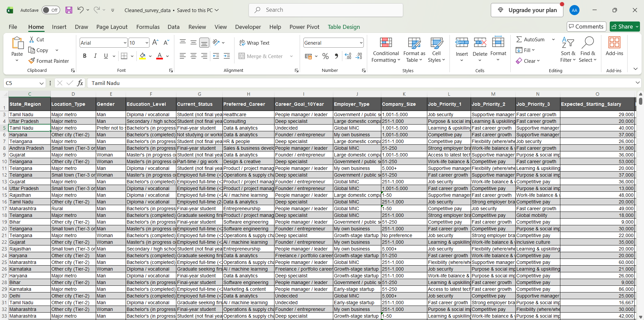Click the AutoSum button
The image size is (644, 320).
point(530,39)
